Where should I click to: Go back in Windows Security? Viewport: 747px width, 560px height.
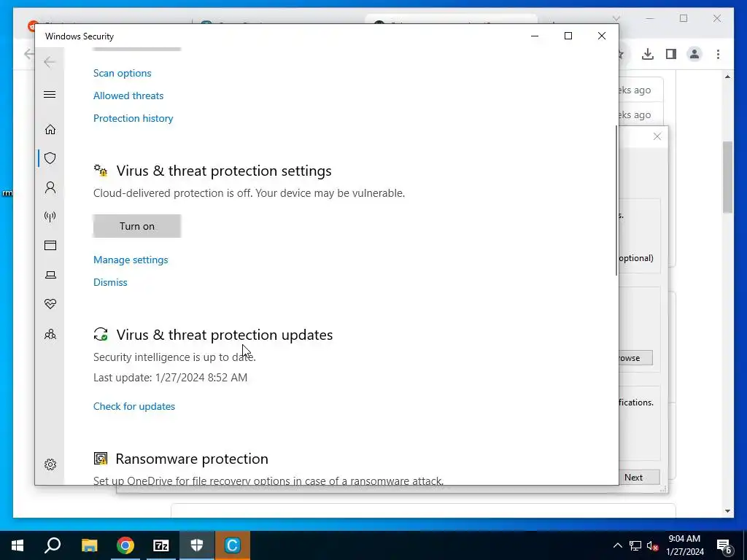50,62
